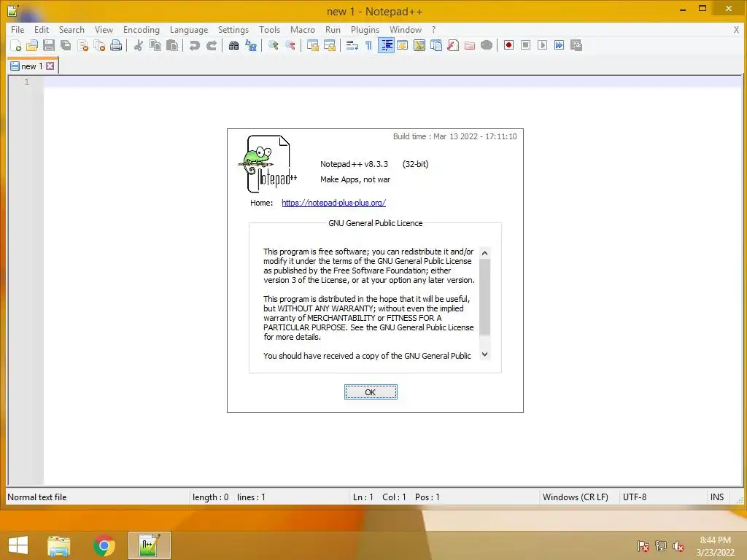Open the Document List icon
The width and height of the screenshot is (747, 560).
point(436,46)
